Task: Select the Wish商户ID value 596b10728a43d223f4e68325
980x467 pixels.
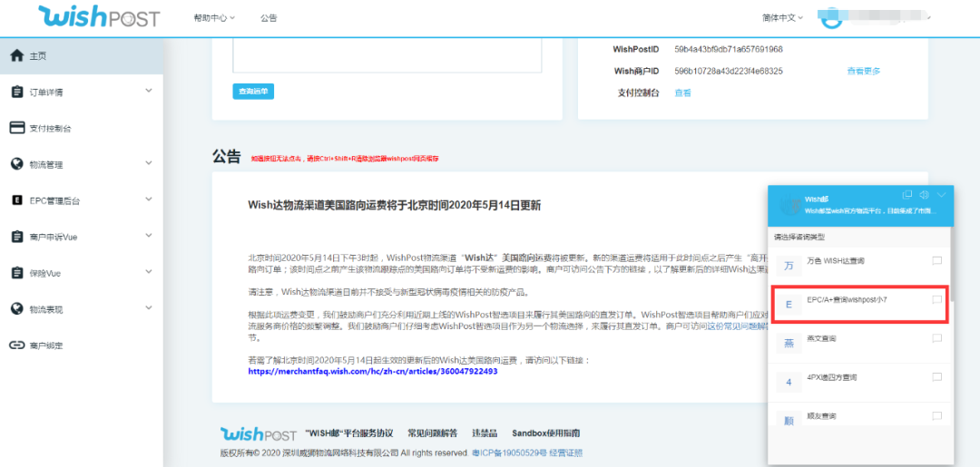Action: pyautogui.click(x=729, y=71)
